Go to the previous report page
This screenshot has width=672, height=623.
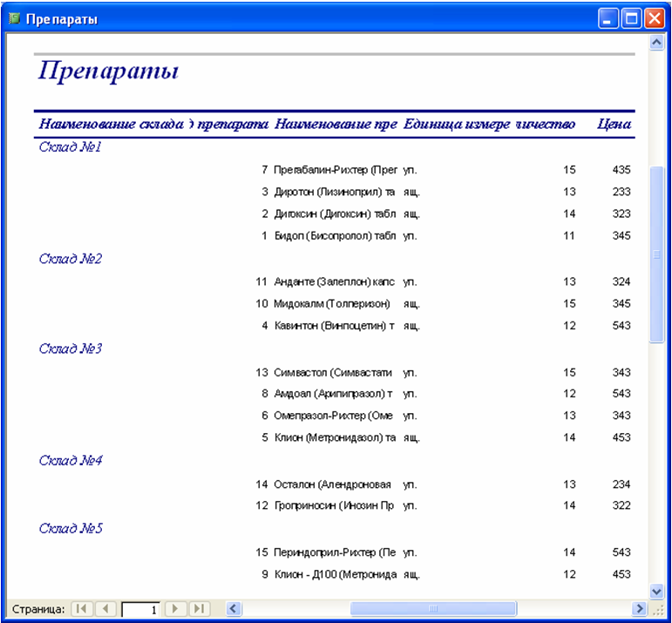click(x=105, y=608)
